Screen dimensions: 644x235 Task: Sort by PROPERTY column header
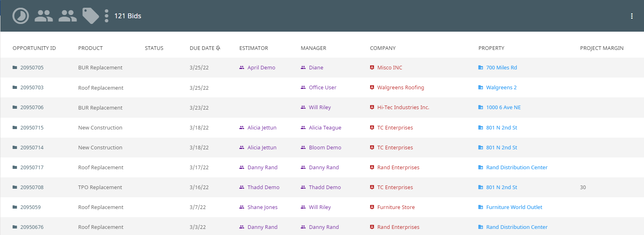pos(491,48)
